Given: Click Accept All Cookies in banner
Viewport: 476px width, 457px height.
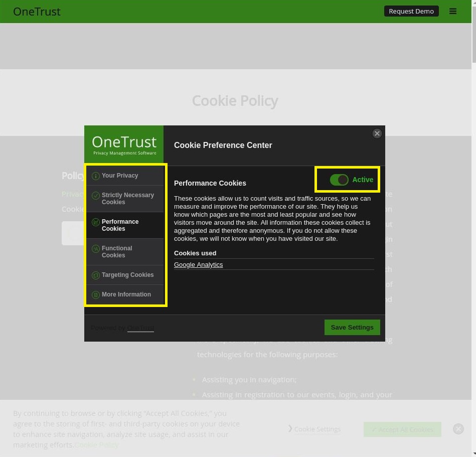Looking at the screenshot, I should point(402,429).
